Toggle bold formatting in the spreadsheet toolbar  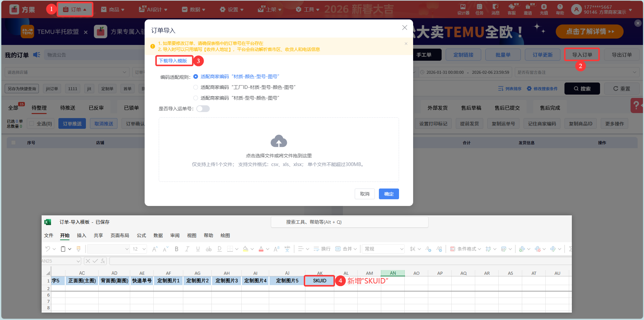pyautogui.click(x=177, y=249)
